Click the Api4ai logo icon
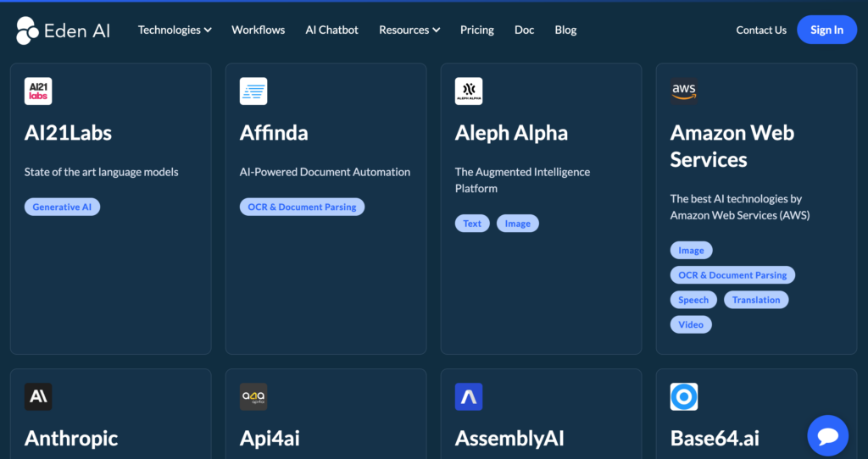The height and width of the screenshot is (459, 868). pos(253,396)
